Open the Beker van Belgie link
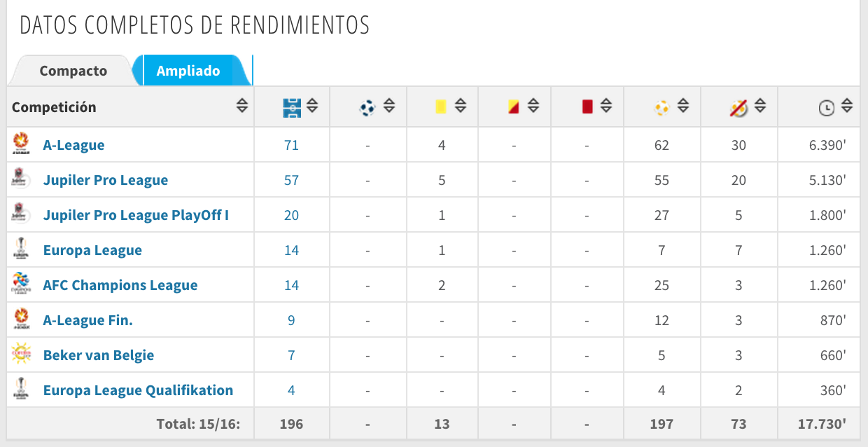The image size is (868, 447). (99, 355)
